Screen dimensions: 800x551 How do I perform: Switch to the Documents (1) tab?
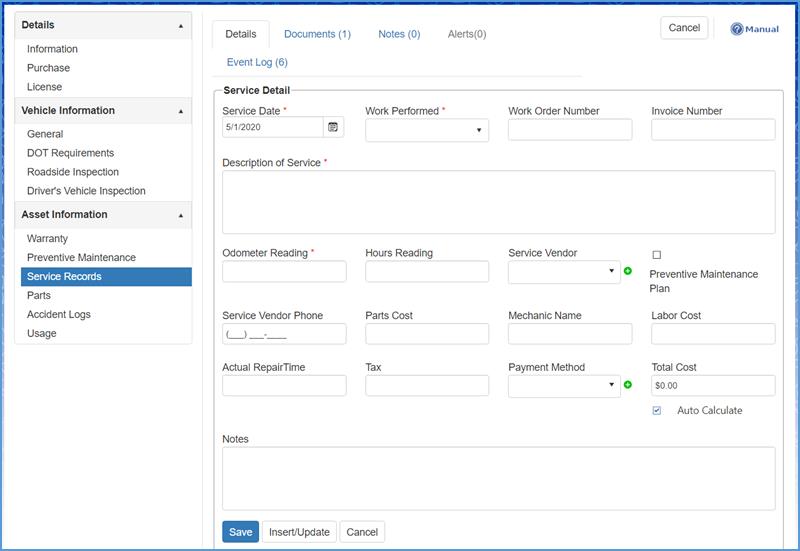tap(317, 34)
